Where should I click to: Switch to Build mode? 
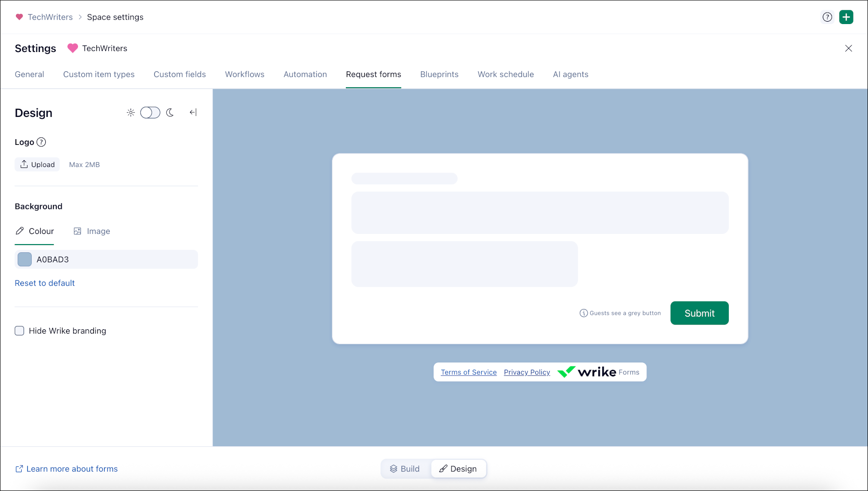(x=405, y=469)
